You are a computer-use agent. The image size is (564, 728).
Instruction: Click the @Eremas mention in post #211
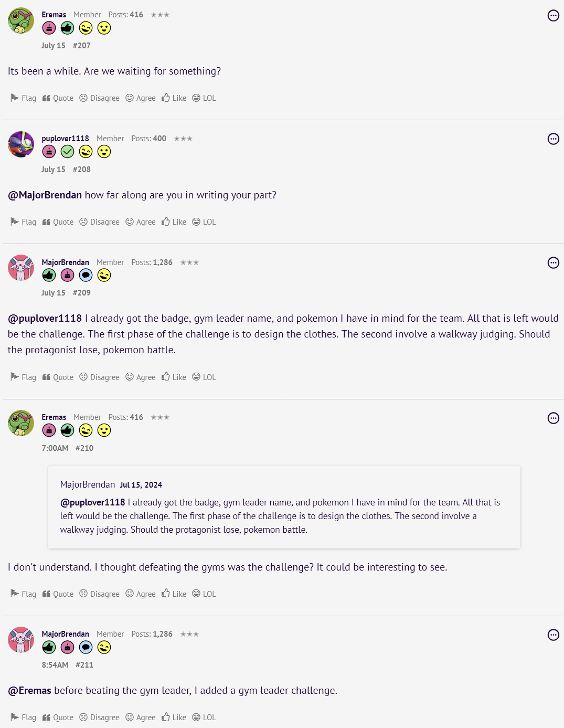(29, 691)
